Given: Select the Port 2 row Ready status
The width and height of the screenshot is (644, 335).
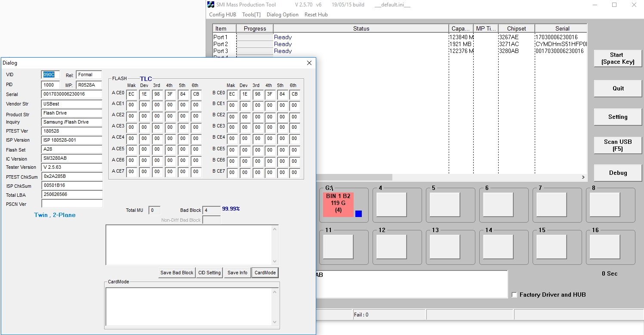Looking at the screenshot, I should click(283, 44).
